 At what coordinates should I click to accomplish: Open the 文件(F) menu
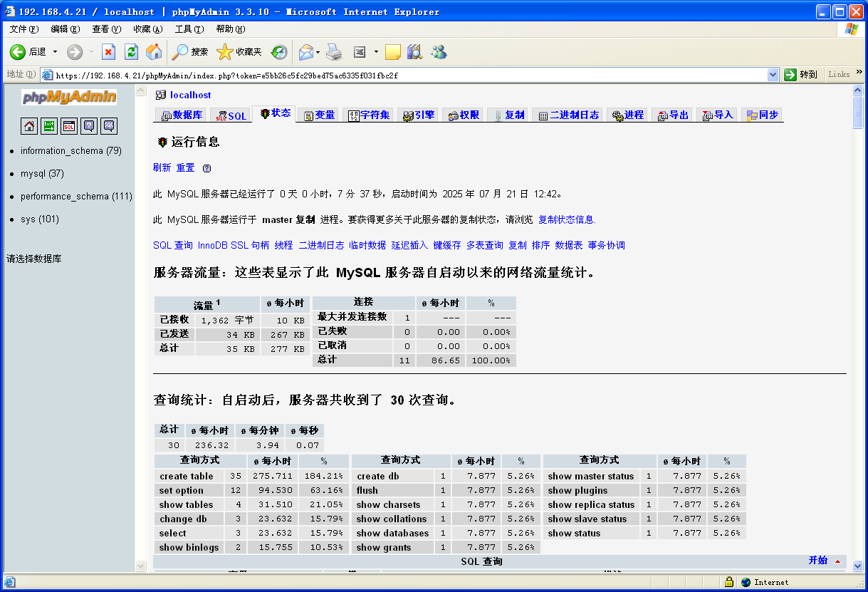[x=24, y=29]
